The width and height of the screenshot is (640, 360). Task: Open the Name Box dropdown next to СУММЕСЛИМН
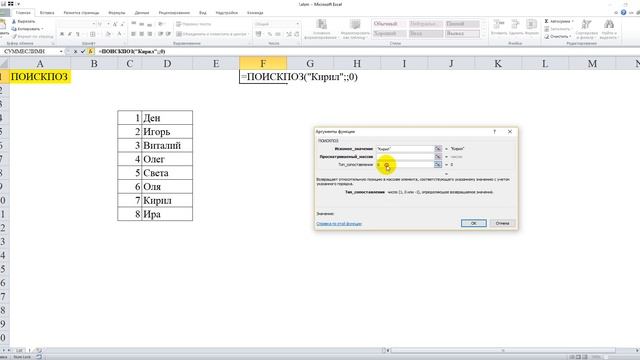click(x=61, y=51)
